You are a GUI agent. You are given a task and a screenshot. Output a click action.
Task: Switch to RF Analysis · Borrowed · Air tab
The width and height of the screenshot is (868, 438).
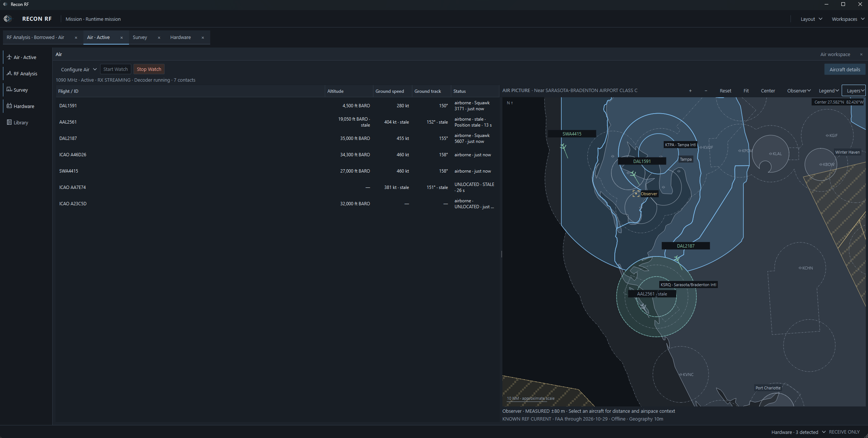coord(36,37)
